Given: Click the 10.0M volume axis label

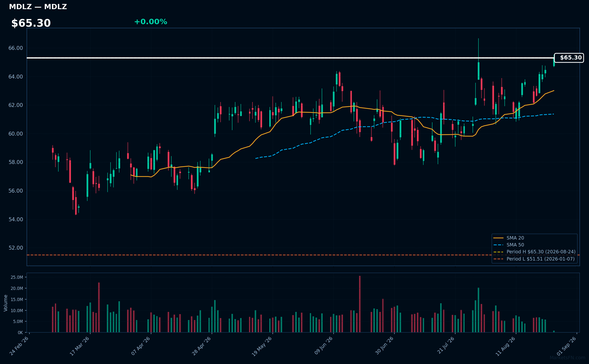Looking at the screenshot, I should click(x=17, y=311).
